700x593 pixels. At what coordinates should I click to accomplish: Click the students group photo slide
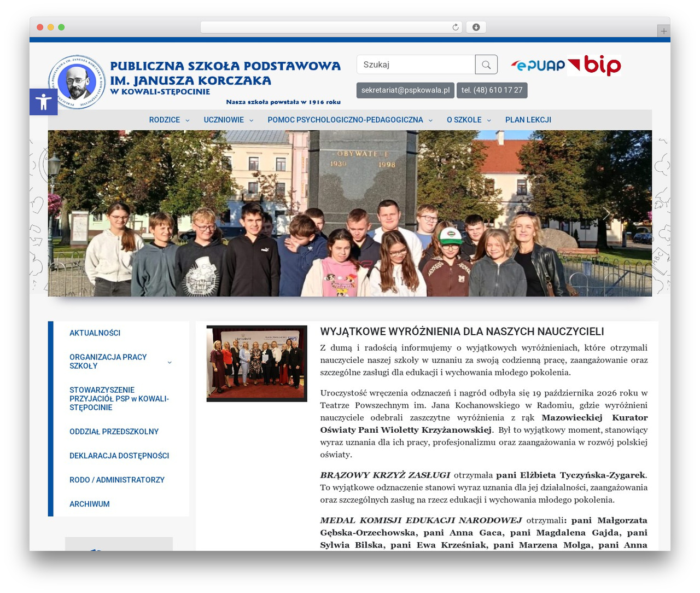tap(350, 213)
